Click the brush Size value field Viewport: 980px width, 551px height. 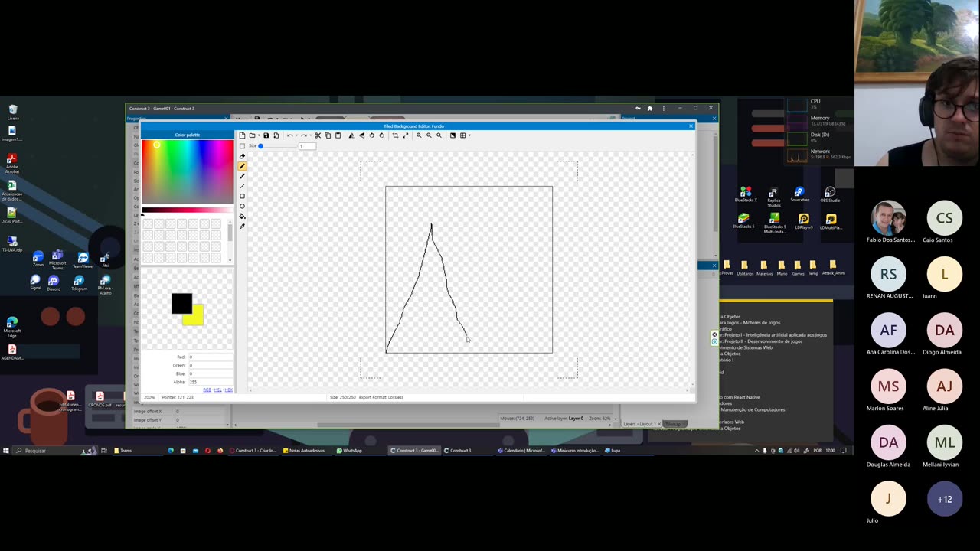(307, 146)
